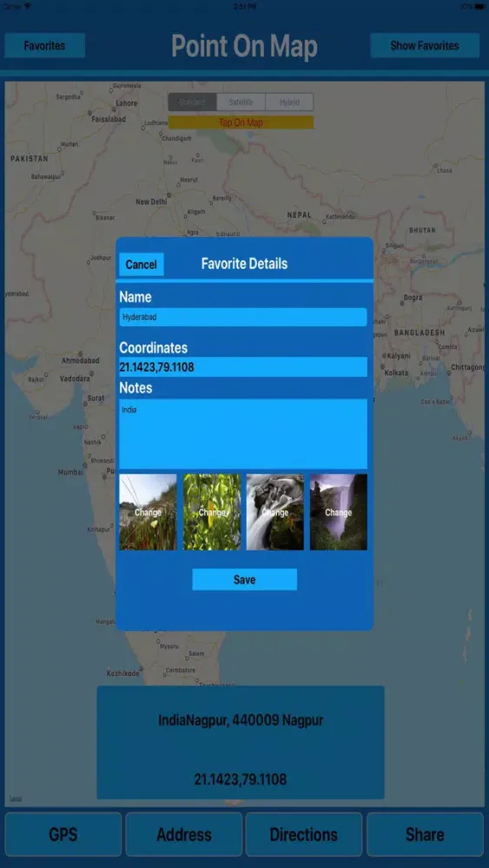Save the favorite details
Image resolution: width=489 pixels, height=868 pixels.
244,579
